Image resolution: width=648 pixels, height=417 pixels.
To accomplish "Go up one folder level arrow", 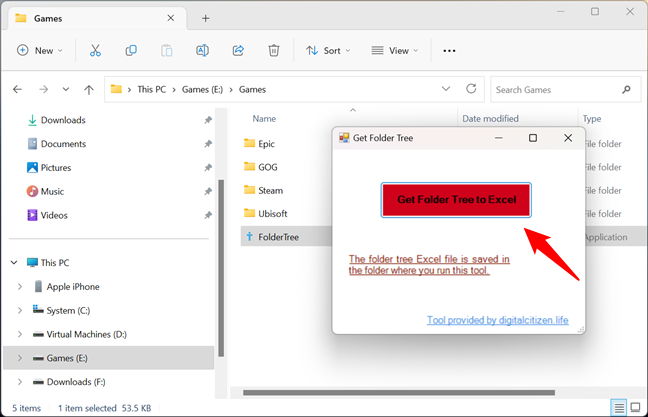I will (89, 89).
